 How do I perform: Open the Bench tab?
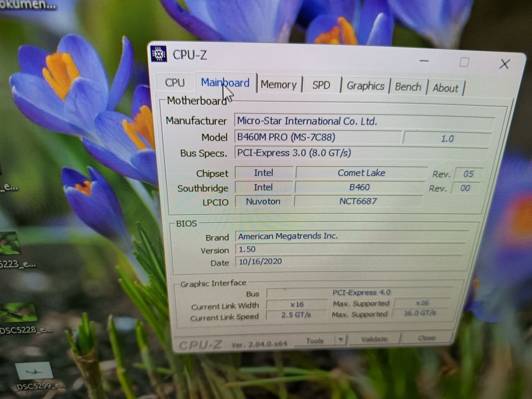tap(408, 87)
